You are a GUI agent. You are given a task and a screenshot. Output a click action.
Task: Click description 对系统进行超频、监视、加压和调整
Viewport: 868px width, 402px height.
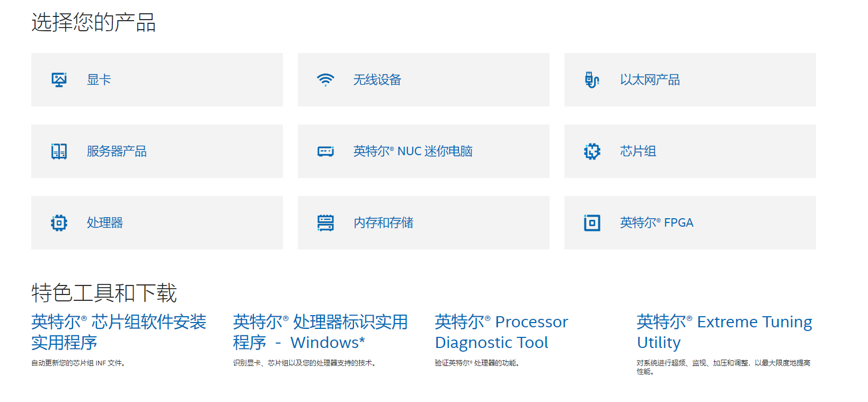724,367
